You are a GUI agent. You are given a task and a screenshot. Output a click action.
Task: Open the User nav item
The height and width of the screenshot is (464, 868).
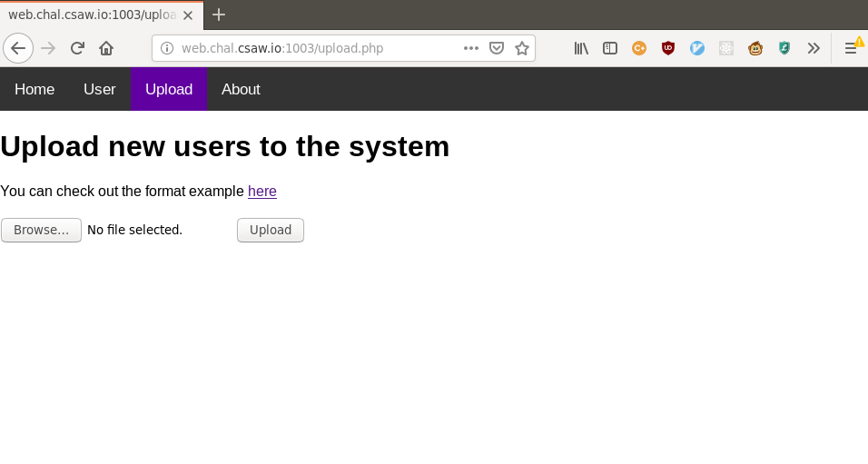click(100, 89)
